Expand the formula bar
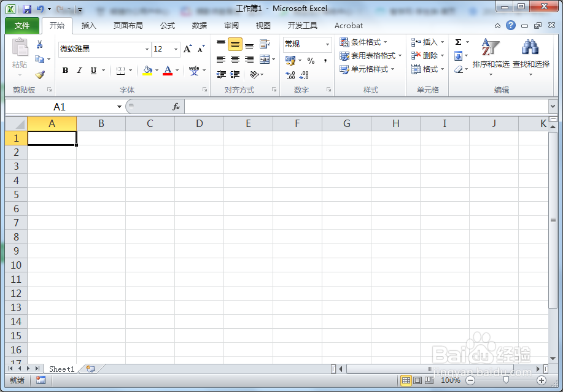This screenshot has width=563, height=392. [x=553, y=107]
